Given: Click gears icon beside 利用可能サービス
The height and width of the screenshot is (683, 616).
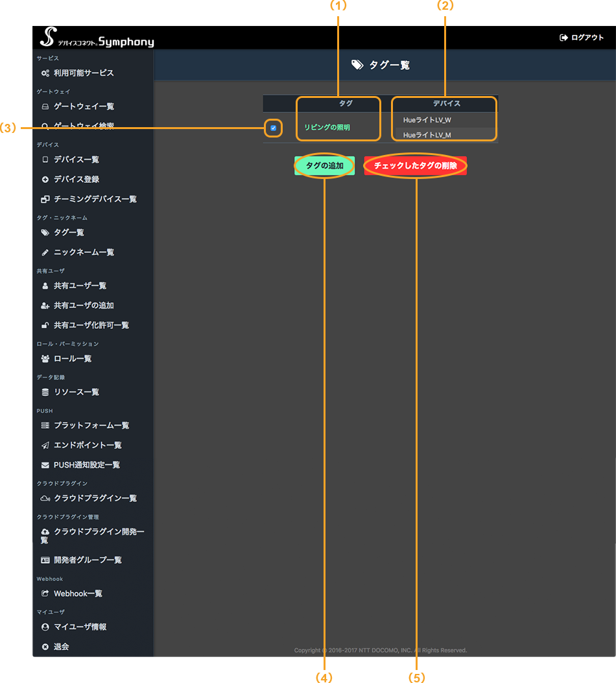Looking at the screenshot, I should point(45,73).
